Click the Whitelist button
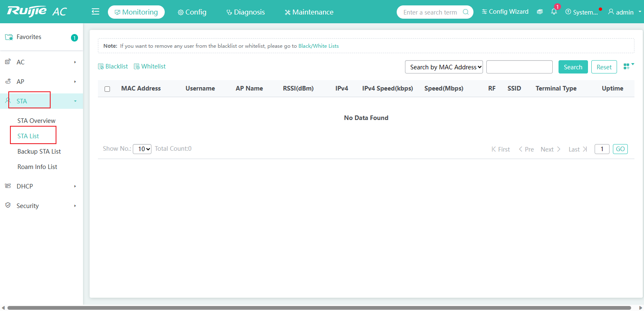Screen dimensions: 644x311 [150, 66]
